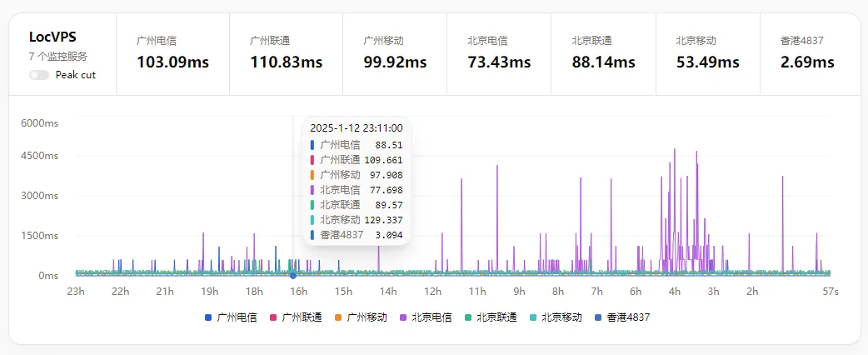This screenshot has height=355, width=868.
Task: Click the 1500ms y-axis label
Action: point(39,236)
